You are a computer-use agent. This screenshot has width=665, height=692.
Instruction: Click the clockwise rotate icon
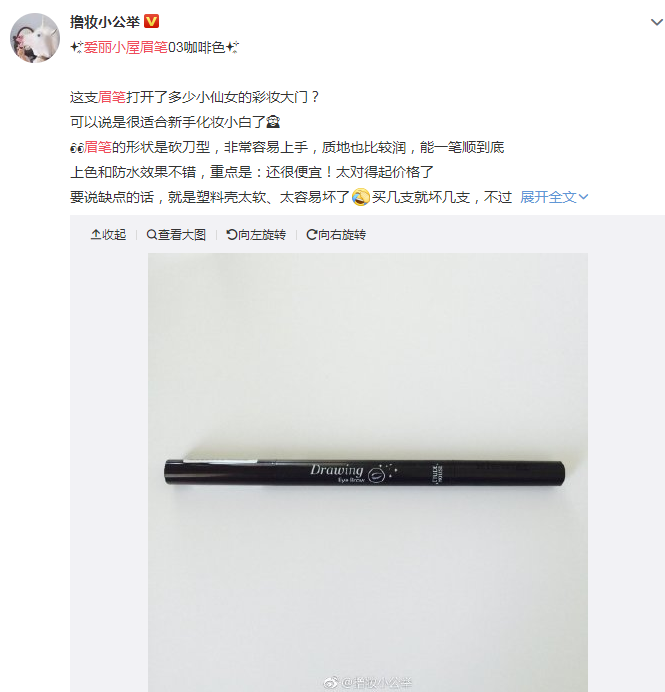click(312, 235)
